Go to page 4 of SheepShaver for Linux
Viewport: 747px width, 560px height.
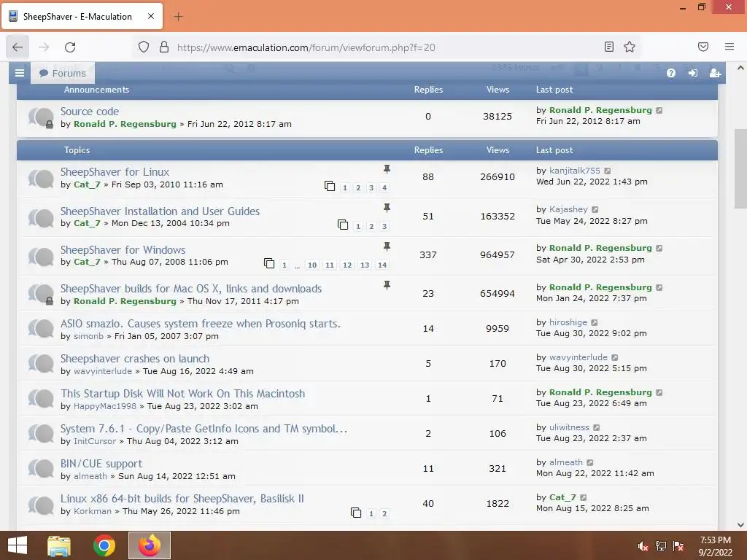[x=384, y=187]
